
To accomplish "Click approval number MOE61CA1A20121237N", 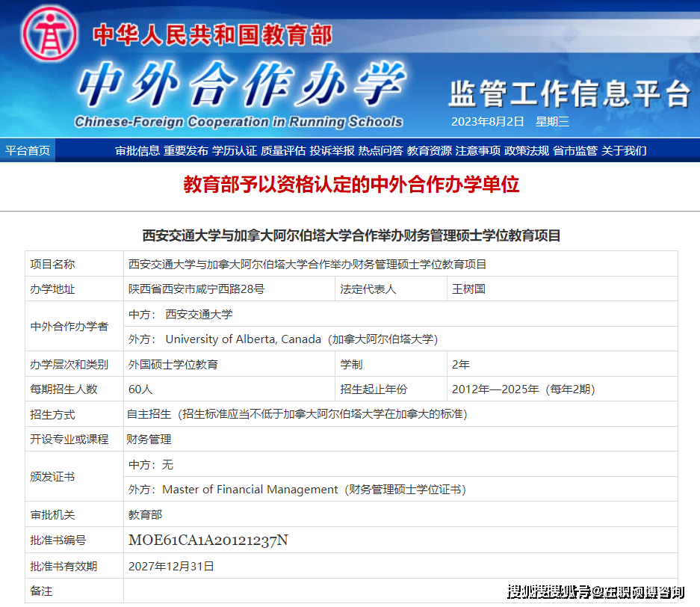I will [208, 540].
